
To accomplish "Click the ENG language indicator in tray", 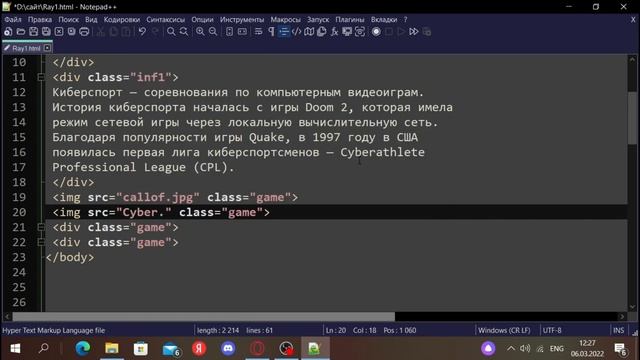I will click(x=557, y=349).
